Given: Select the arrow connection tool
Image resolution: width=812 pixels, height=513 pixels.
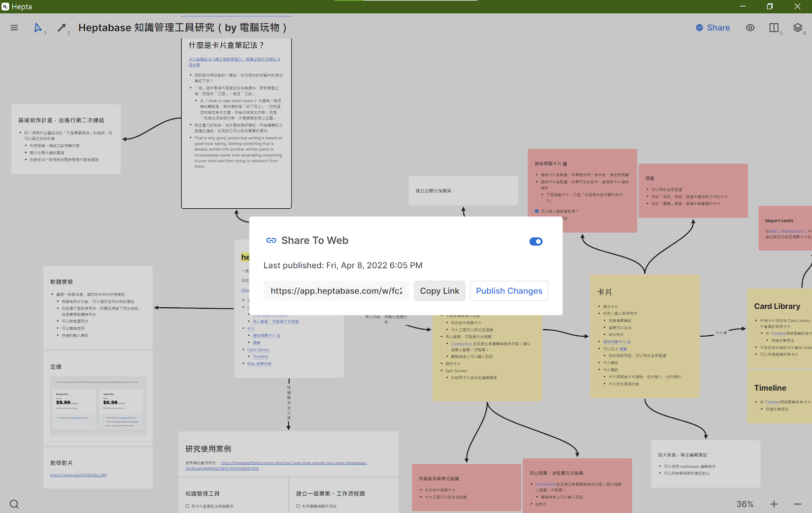Looking at the screenshot, I should 61,28.
